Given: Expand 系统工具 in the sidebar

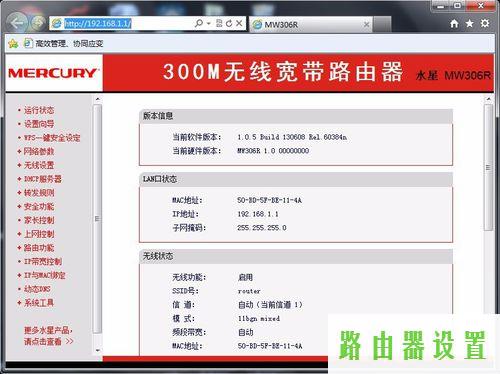Looking at the screenshot, I should click(x=39, y=303).
